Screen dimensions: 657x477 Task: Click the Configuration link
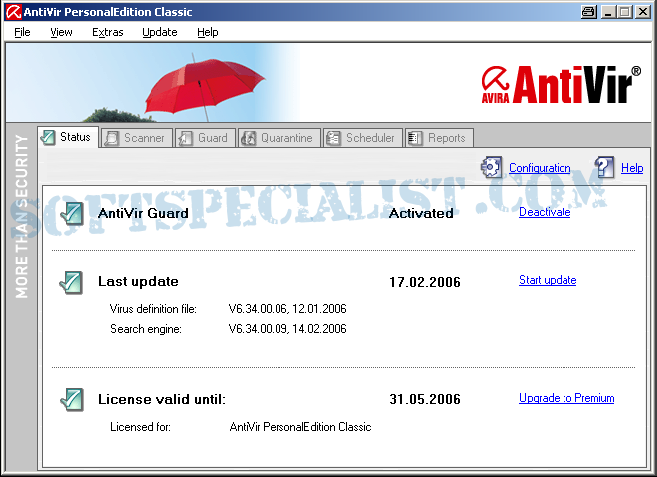(540, 168)
